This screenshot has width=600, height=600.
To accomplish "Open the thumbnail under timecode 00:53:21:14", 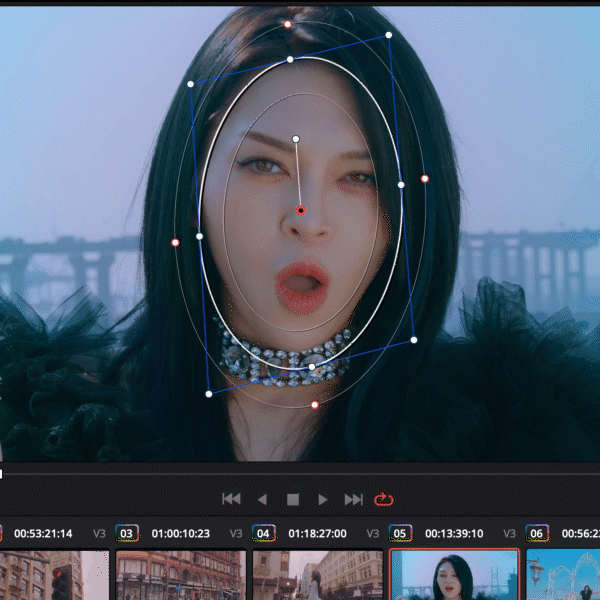I will 54,575.
